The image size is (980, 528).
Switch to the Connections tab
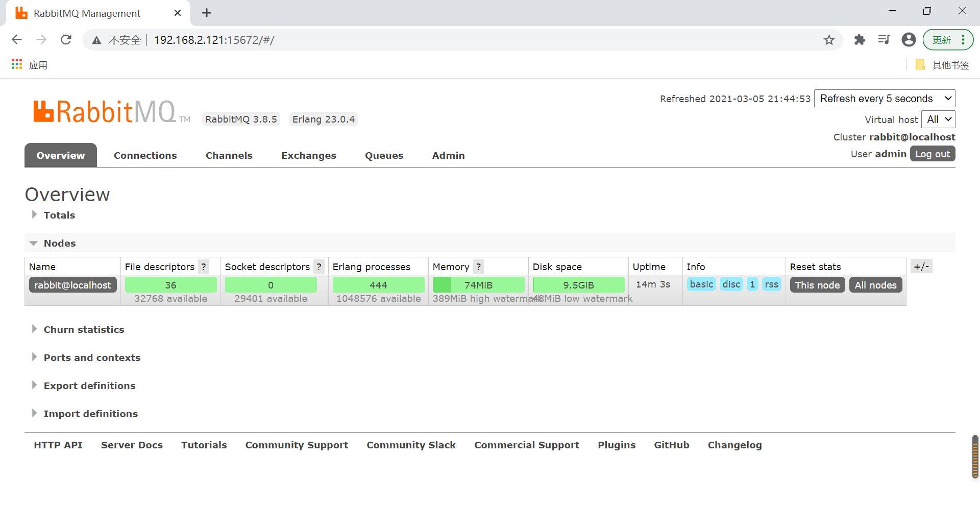(145, 155)
